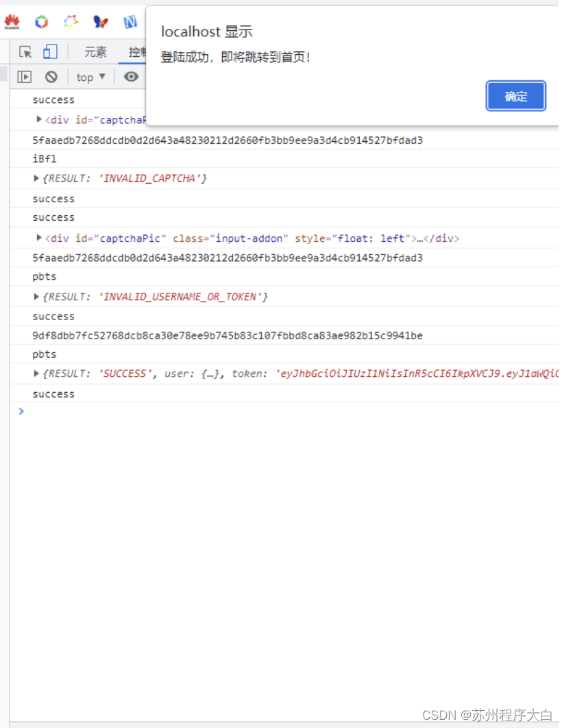Expand the first captcha div node
Screen dimensions: 562x728
[39, 119]
